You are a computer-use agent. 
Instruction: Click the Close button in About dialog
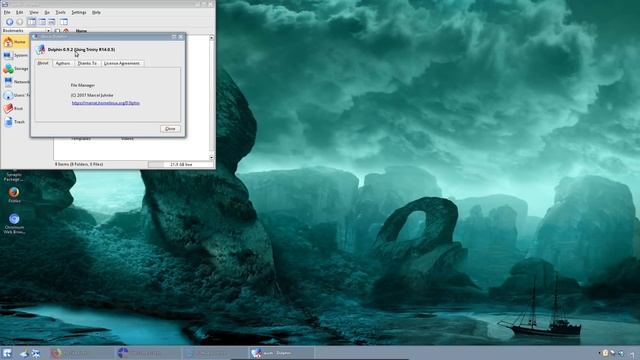(x=170, y=129)
